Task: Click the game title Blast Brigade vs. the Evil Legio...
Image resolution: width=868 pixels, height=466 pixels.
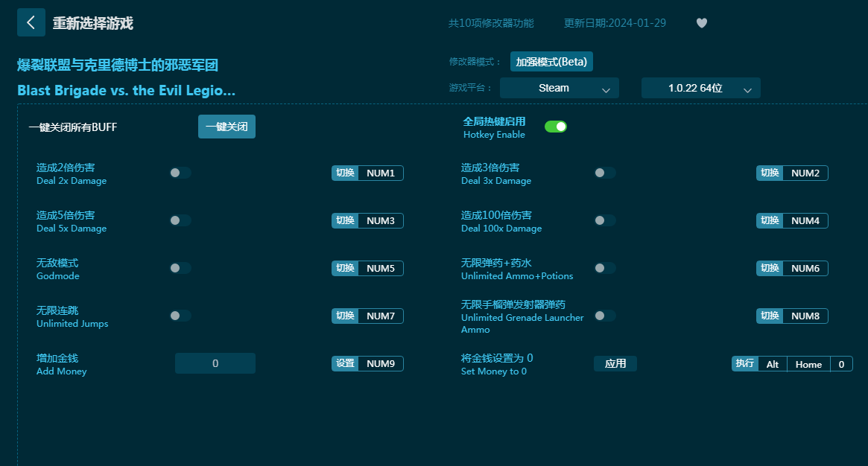Action: pyautogui.click(x=126, y=90)
